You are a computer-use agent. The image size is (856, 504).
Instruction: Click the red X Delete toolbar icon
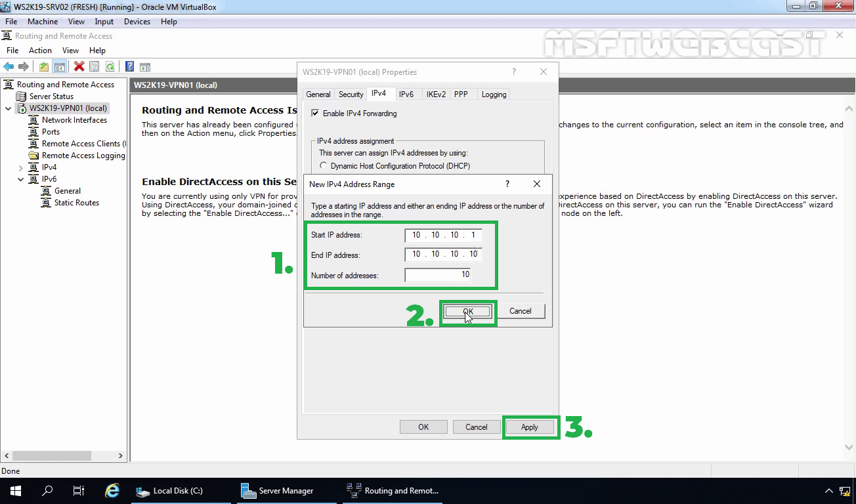point(79,66)
